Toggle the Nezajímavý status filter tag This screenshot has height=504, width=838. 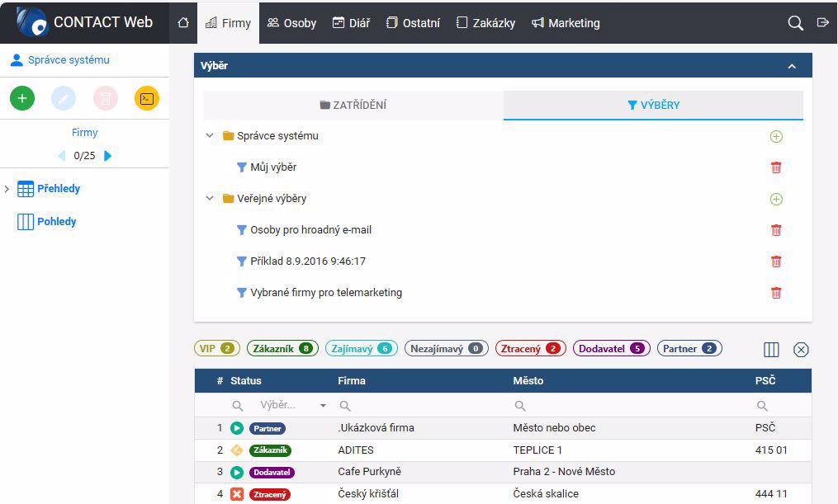[447, 349]
